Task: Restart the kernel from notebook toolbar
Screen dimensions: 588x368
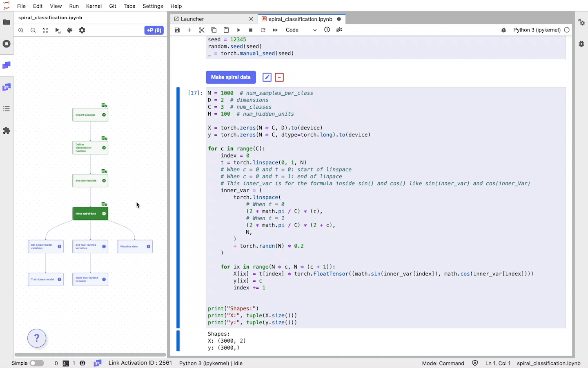Action: pyautogui.click(x=263, y=30)
